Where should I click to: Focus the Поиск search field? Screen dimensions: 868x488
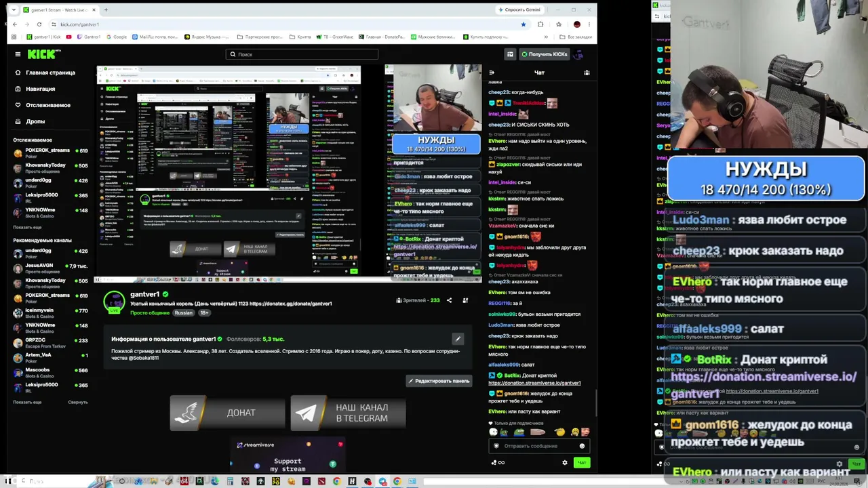click(x=302, y=54)
